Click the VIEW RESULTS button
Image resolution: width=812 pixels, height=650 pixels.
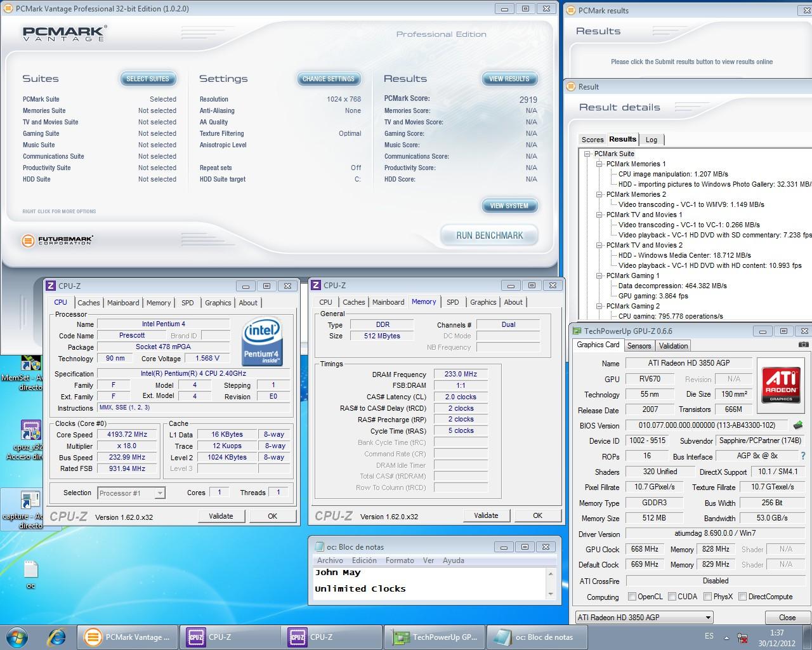point(509,79)
